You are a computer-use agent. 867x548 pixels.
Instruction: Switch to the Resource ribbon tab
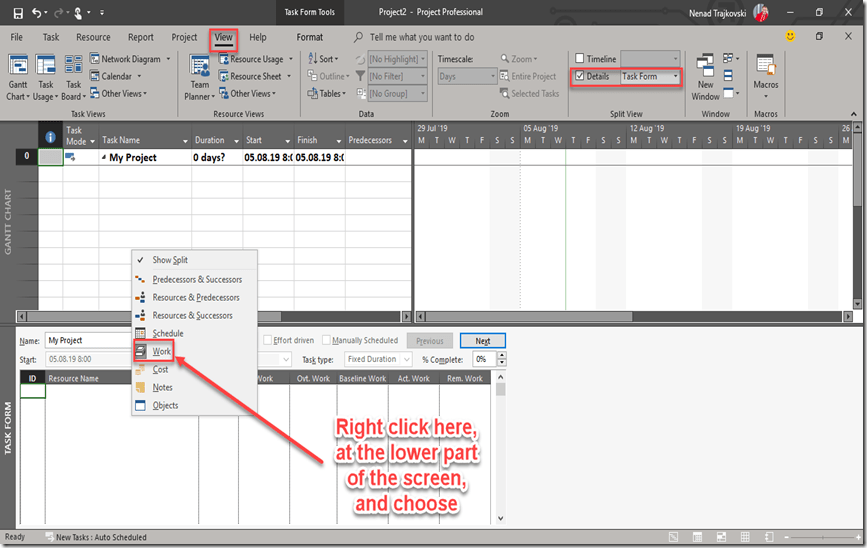93,37
